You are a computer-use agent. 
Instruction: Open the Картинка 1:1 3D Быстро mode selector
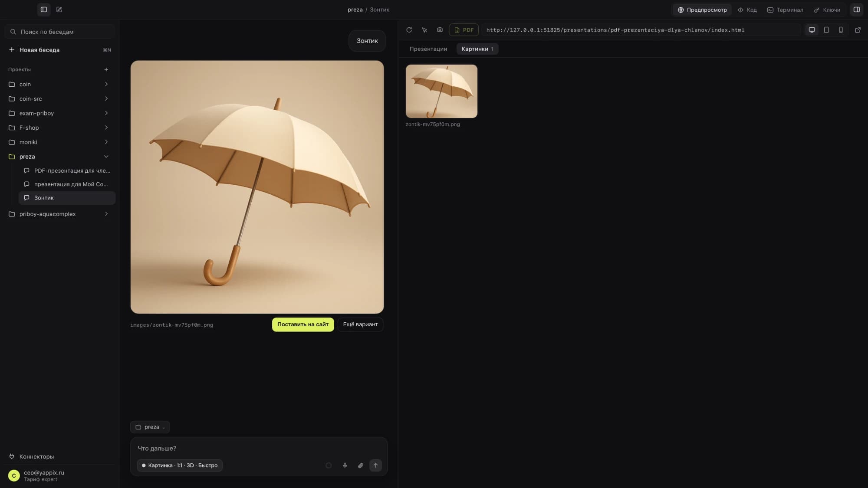(180, 465)
